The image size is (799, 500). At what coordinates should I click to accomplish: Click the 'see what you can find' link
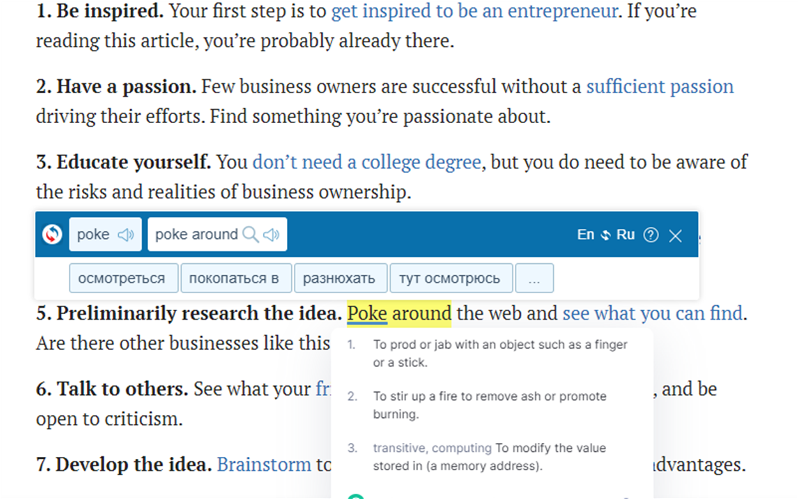click(x=652, y=314)
